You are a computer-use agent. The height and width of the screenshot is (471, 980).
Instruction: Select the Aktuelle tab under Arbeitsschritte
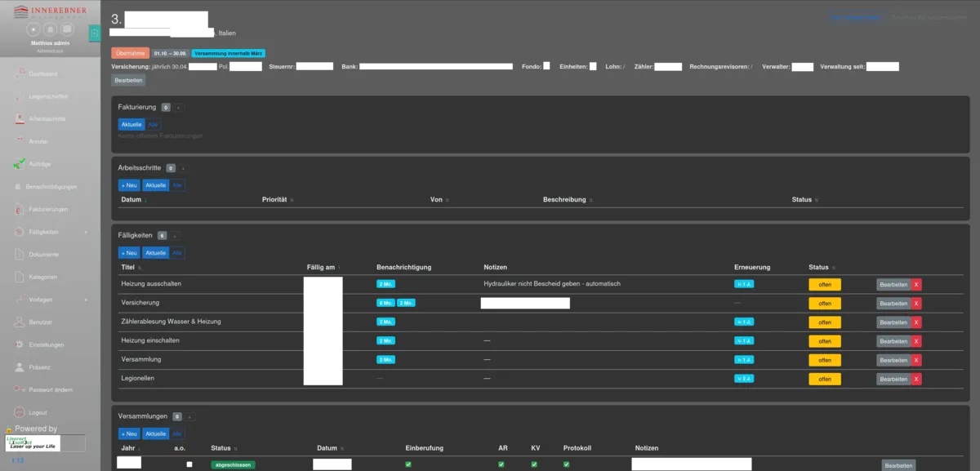point(156,185)
